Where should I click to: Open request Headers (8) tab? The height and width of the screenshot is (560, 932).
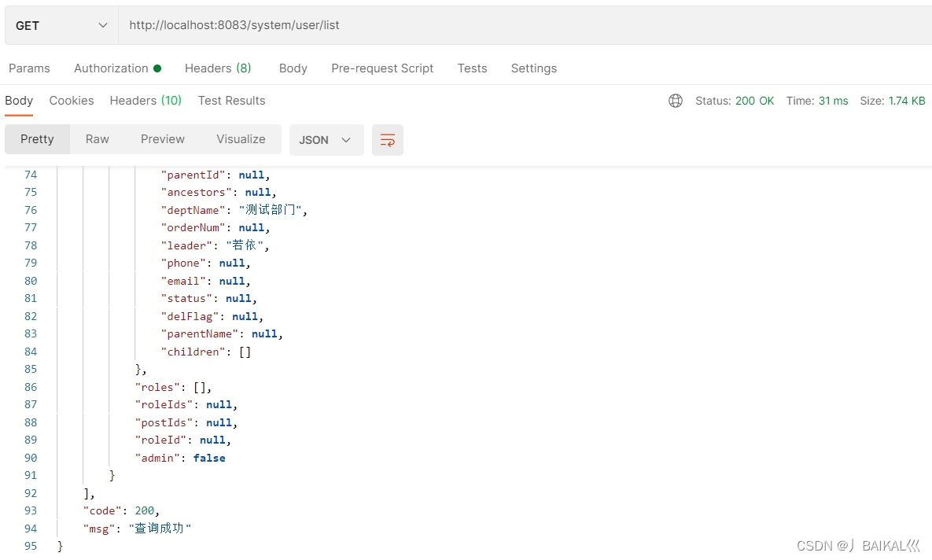pyautogui.click(x=218, y=68)
